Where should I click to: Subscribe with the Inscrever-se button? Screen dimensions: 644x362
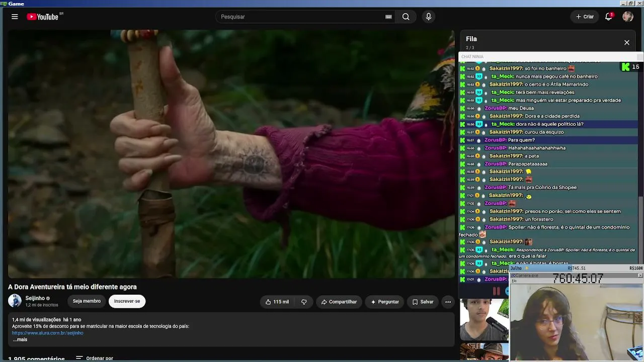click(127, 301)
